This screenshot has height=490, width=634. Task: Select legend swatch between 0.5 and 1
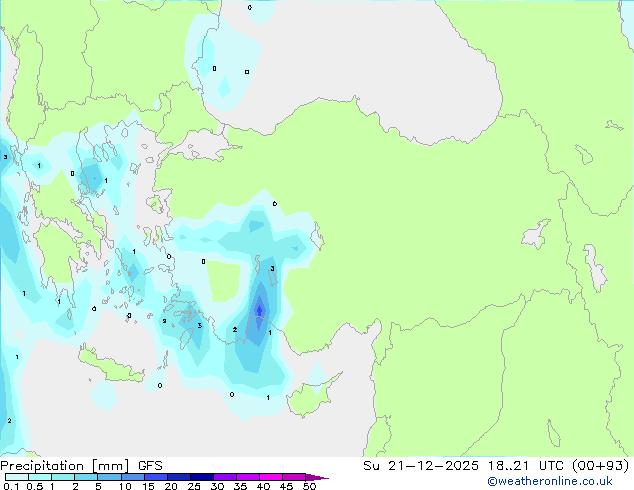pyautogui.click(x=40, y=477)
